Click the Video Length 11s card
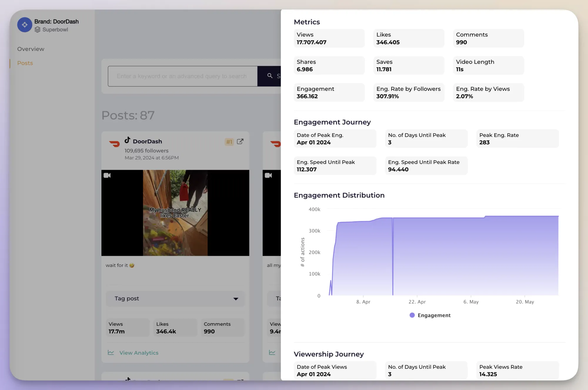Screen dimensions: 588x390 [488, 65]
